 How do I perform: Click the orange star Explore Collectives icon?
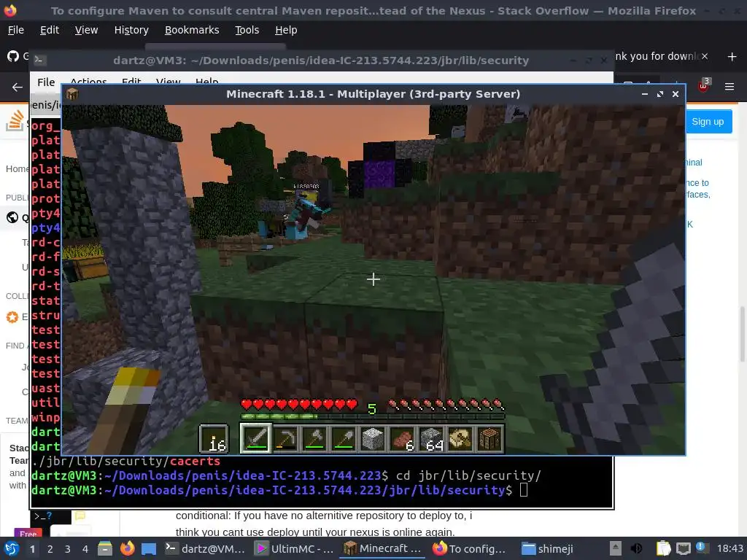click(12, 316)
